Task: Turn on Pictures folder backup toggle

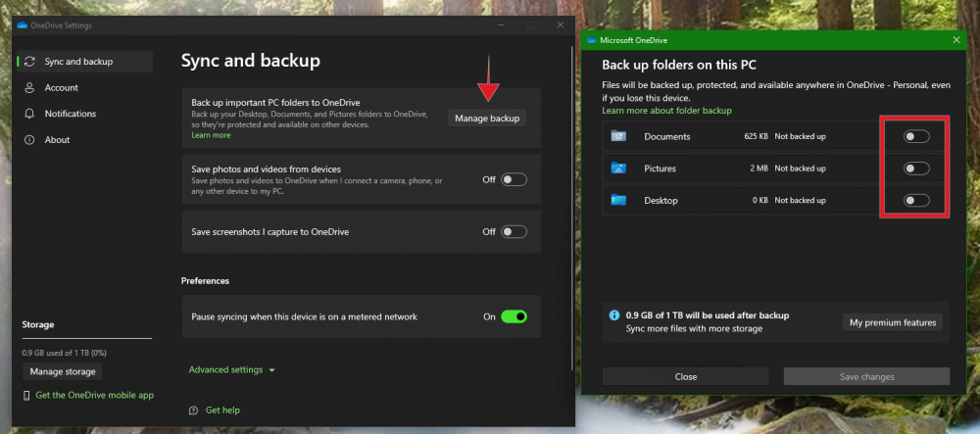Action: [916, 169]
